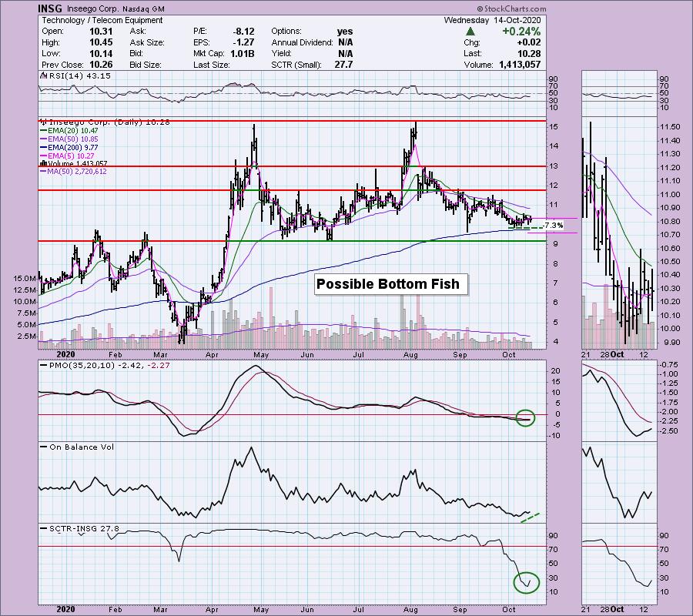693x616 pixels.
Task: Click the Mkt Cap value 1.01B
Action: [242, 53]
